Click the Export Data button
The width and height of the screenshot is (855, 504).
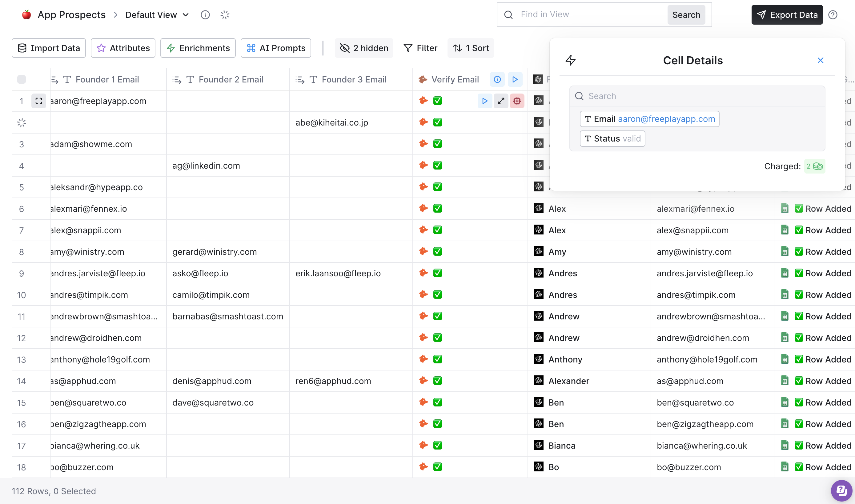click(x=787, y=14)
